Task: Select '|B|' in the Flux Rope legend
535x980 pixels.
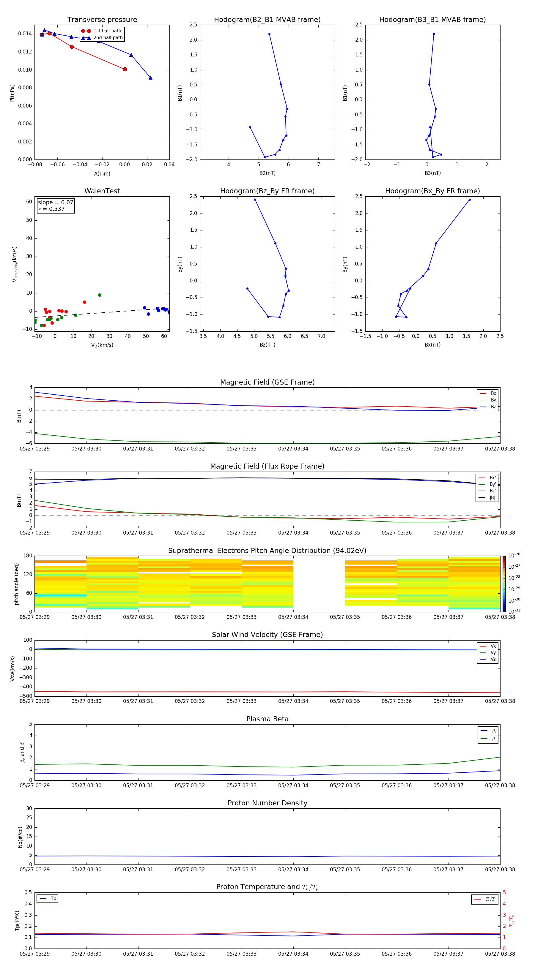Action: [x=487, y=498]
